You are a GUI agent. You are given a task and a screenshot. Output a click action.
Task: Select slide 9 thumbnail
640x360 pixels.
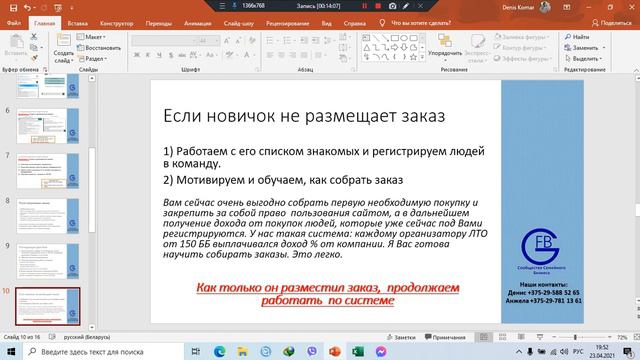tap(48, 261)
